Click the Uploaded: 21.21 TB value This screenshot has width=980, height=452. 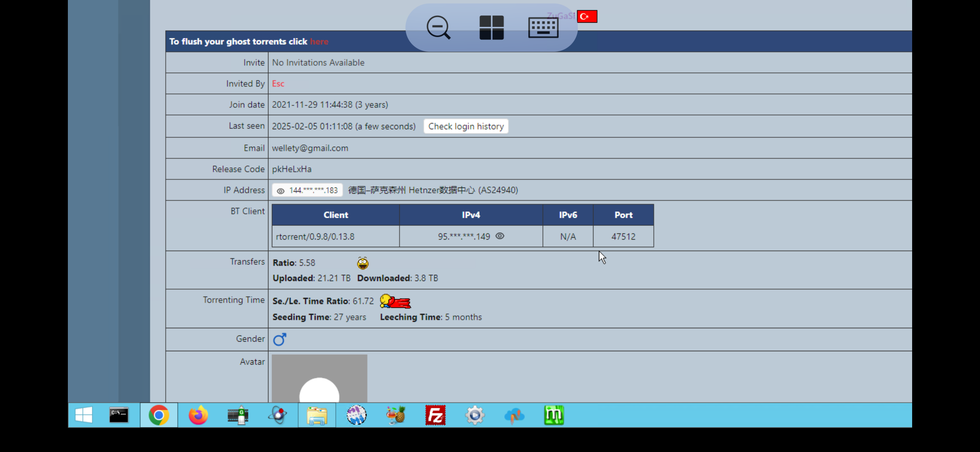[x=311, y=278]
